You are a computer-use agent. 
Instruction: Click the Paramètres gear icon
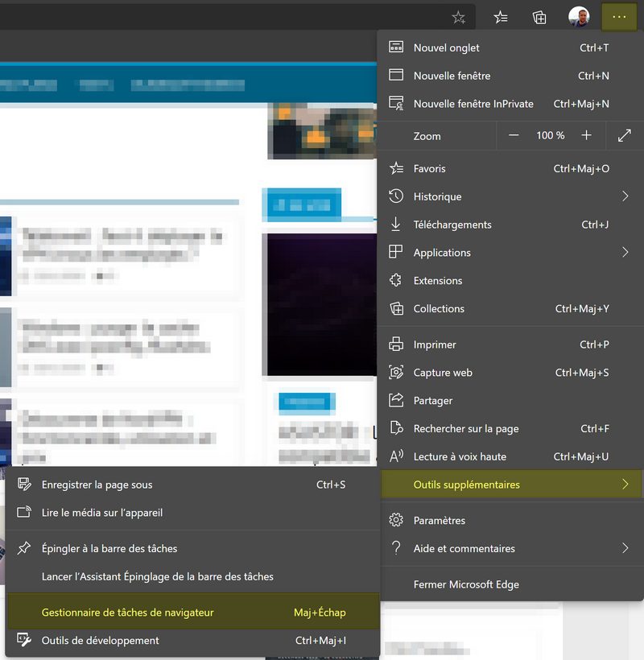396,520
